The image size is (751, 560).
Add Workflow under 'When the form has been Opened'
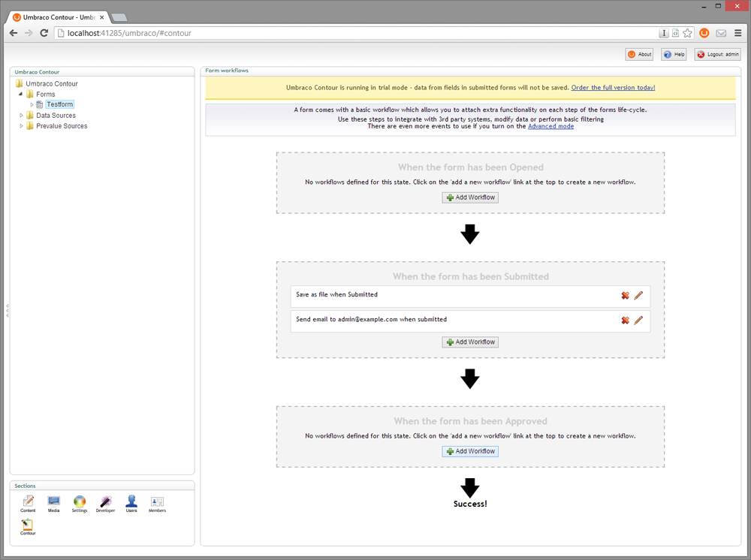click(x=470, y=197)
